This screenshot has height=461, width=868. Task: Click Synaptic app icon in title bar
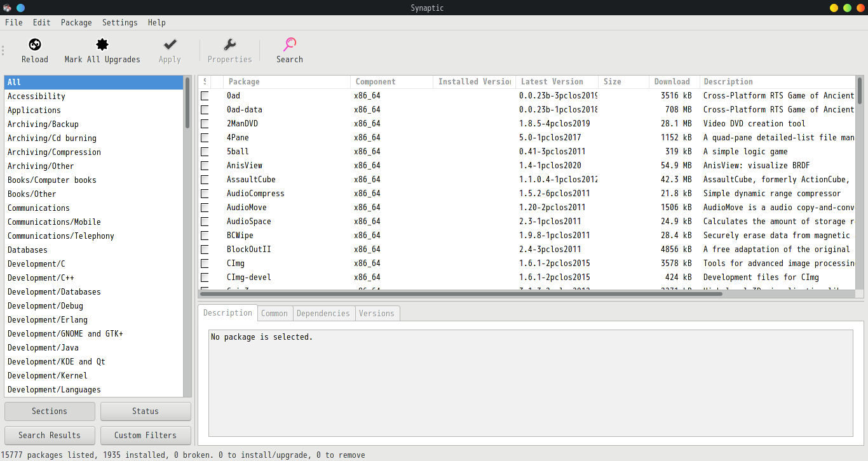pyautogui.click(x=7, y=8)
